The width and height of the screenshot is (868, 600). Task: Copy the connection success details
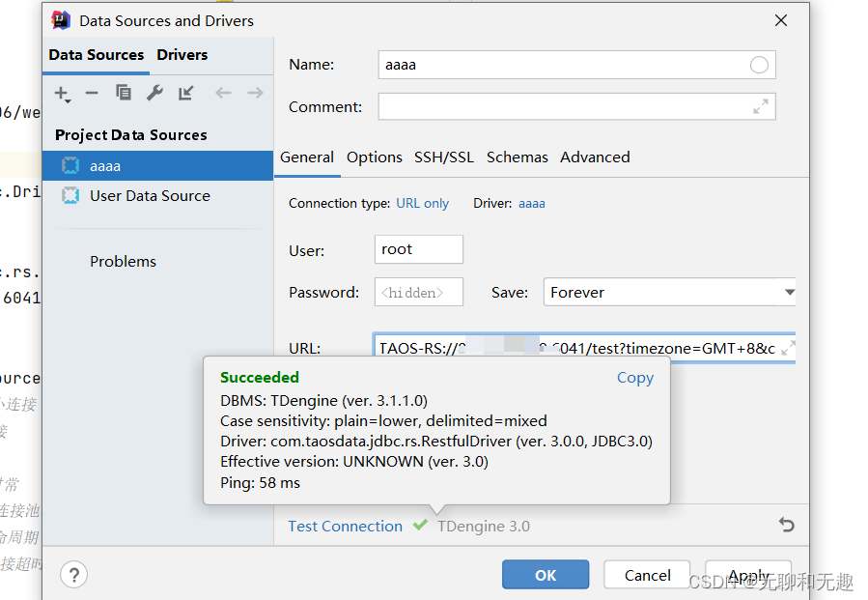pyautogui.click(x=634, y=378)
